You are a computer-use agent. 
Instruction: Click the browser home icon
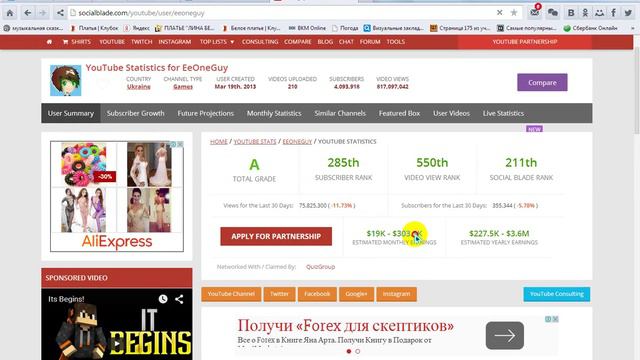10,13
